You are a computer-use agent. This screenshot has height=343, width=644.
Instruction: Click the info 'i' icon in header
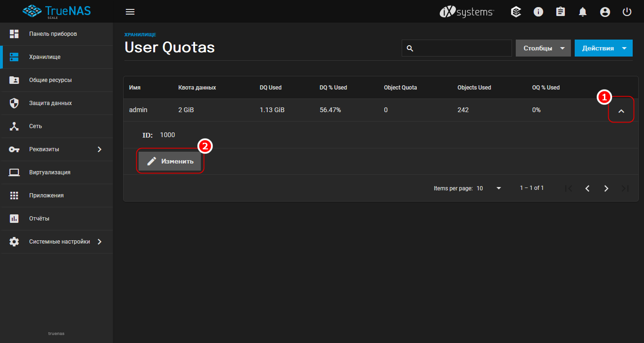(x=538, y=12)
